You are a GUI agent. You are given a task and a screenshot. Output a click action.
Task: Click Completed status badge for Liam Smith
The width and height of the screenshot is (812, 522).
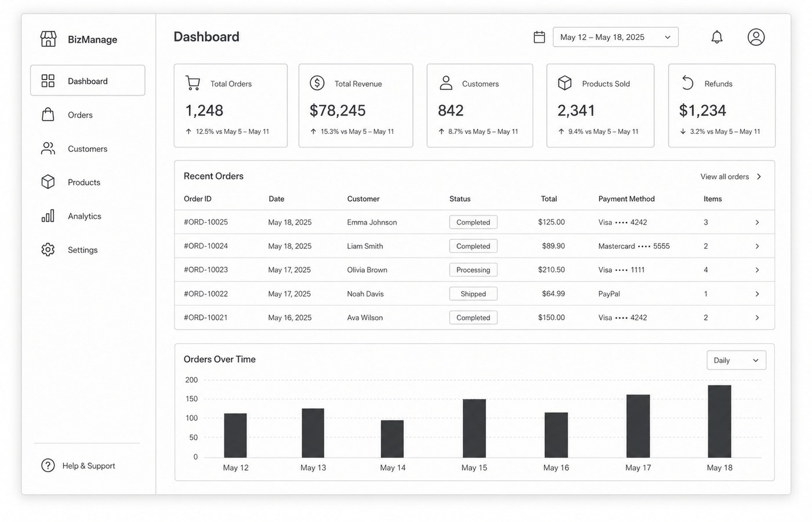pyautogui.click(x=473, y=246)
